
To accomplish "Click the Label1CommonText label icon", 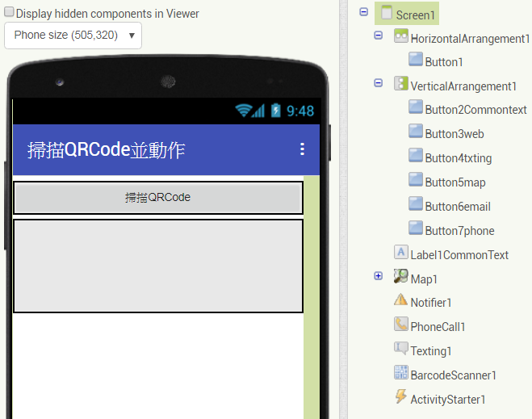I will coord(400,252).
